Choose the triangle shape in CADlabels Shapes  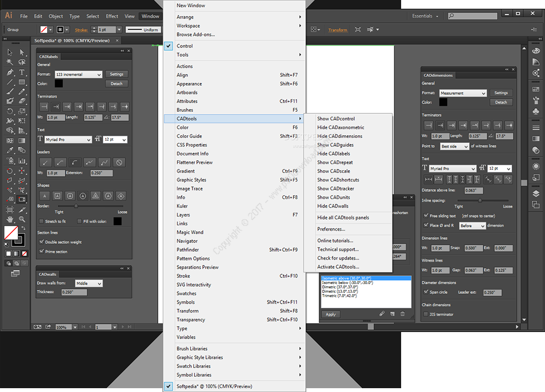click(x=95, y=196)
